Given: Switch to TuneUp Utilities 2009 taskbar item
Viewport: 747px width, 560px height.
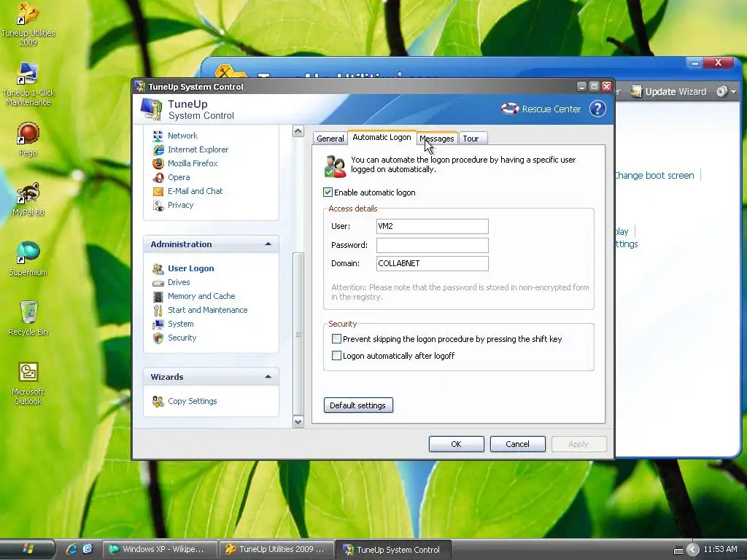Looking at the screenshot, I should coord(277,549).
